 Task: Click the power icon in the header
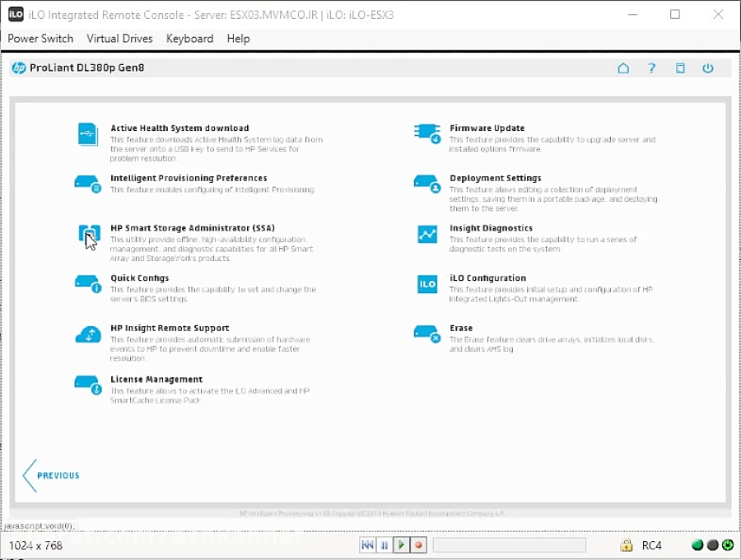coord(708,68)
